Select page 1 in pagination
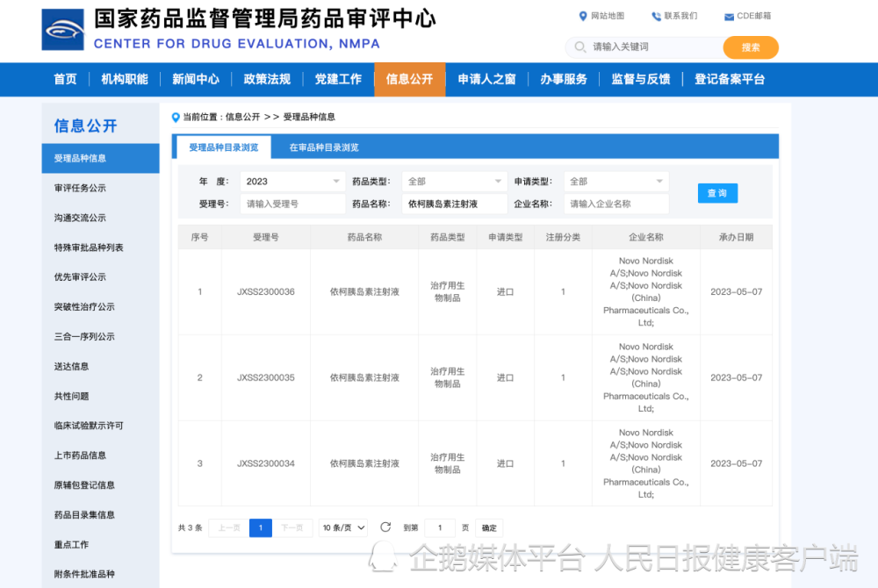The height and width of the screenshot is (588, 878). [261, 527]
